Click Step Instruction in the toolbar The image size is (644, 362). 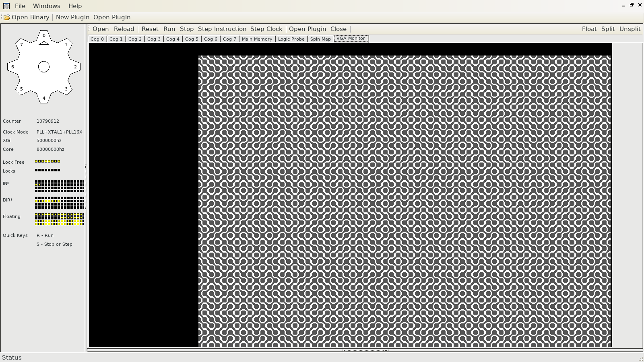point(222,29)
